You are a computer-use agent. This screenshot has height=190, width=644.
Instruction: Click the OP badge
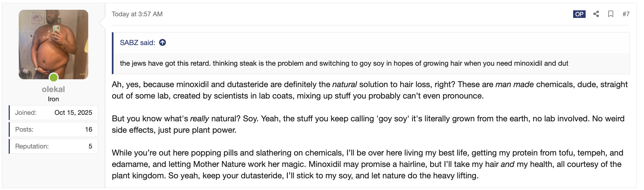point(579,14)
